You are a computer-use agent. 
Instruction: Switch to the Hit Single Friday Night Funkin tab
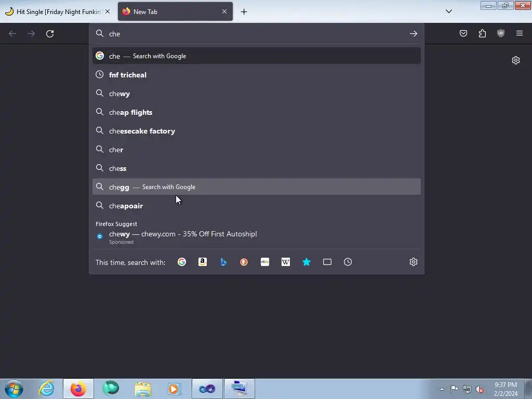[x=58, y=11]
